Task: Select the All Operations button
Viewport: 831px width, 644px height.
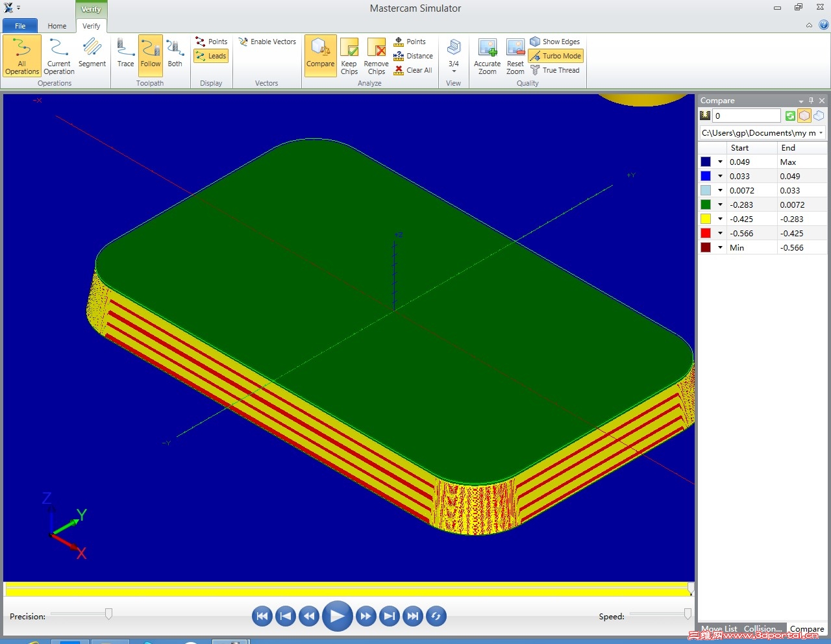Action: (22, 56)
